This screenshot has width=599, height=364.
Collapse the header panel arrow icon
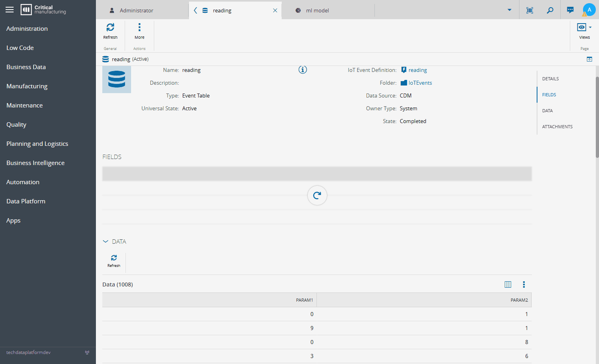(589, 59)
